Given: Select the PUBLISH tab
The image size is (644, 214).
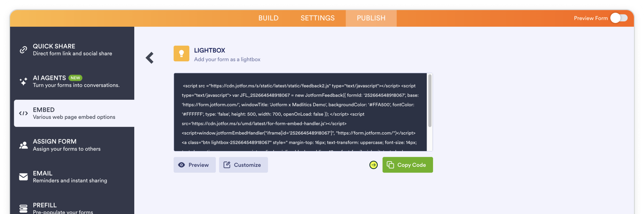Looking at the screenshot, I should 371,18.
